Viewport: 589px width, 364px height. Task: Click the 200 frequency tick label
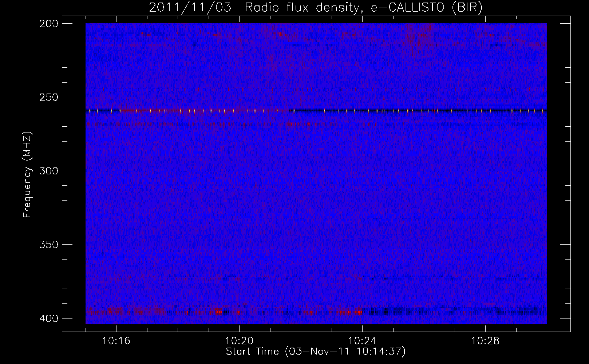coord(48,24)
